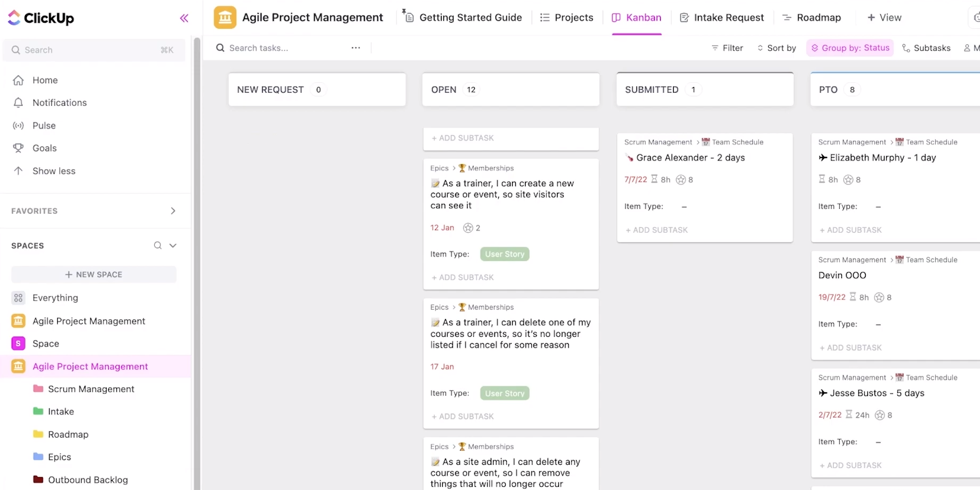This screenshot has width=980, height=490.
Task: Click the New Space button
Action: tap(94, 274)
